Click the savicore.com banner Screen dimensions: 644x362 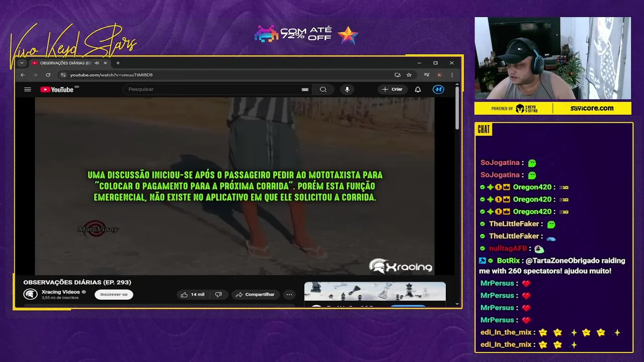592,108
